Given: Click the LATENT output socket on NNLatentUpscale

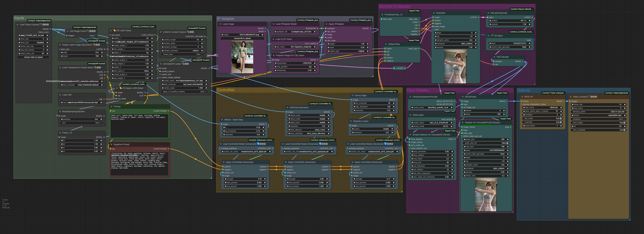Looking at the screenshot, I should 532,18.
